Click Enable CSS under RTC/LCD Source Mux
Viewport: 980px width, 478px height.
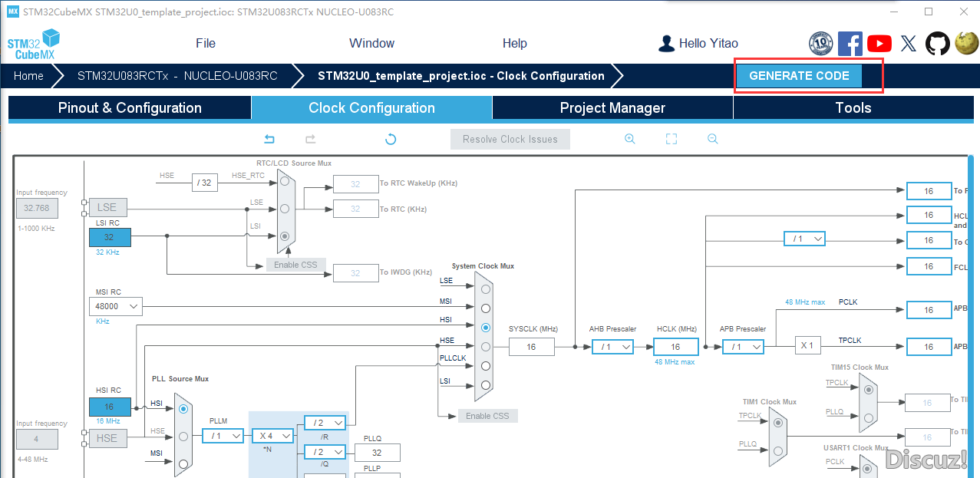[295, 265]
